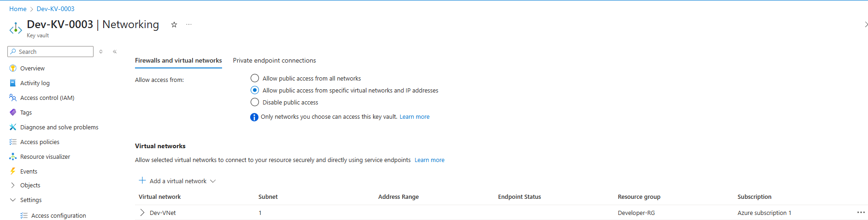Image resolution: width=868 pixels, height=220 pixels.
Task: Open the more options ellipsis beside title
Action: click(189, 25)
